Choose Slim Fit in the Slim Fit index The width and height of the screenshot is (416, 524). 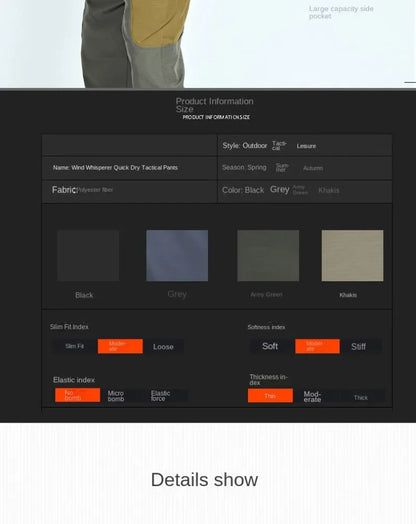tap(75, 346)
